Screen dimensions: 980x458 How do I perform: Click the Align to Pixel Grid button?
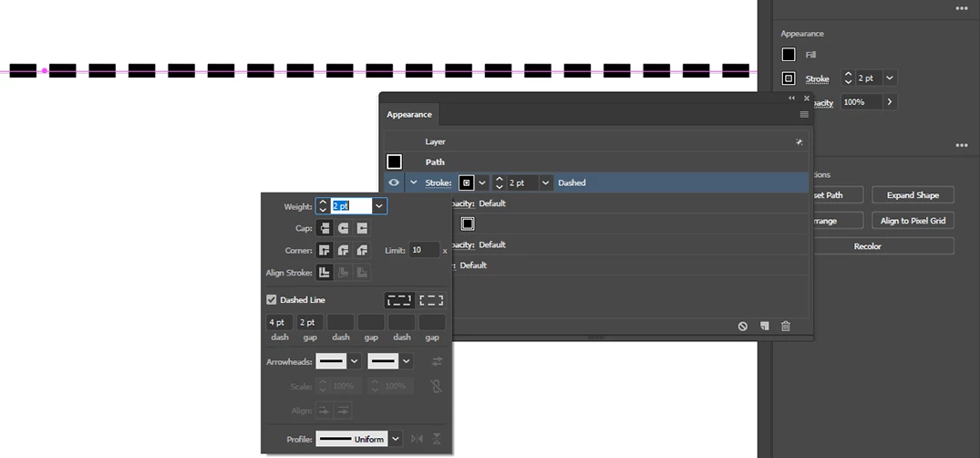tap(913, 221)
